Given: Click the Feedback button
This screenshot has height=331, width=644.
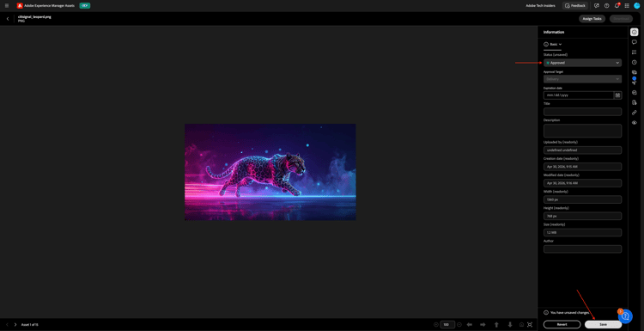Looking at the screenshot, I should click(x=575, y=6).
